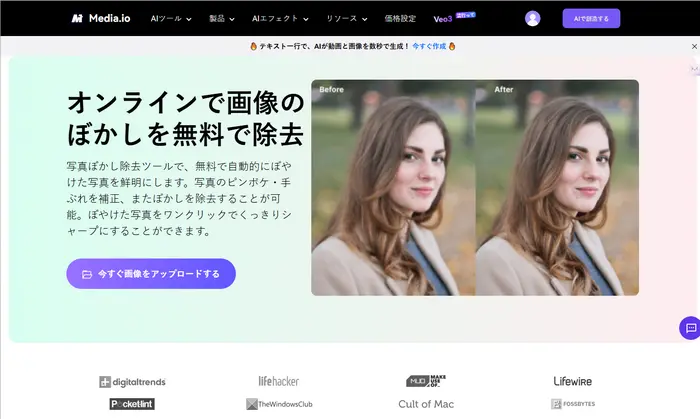Open the AIツール dropdown menu

click(171, 19)
